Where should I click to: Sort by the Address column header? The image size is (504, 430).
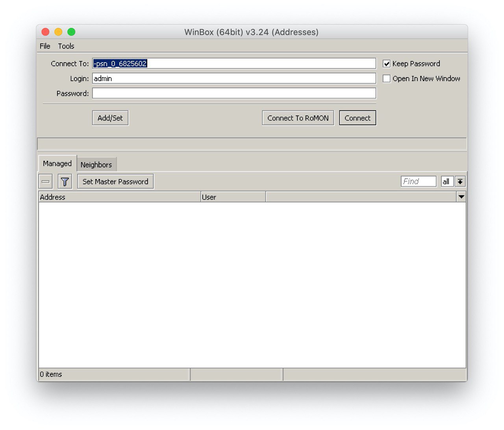point(119,197)
